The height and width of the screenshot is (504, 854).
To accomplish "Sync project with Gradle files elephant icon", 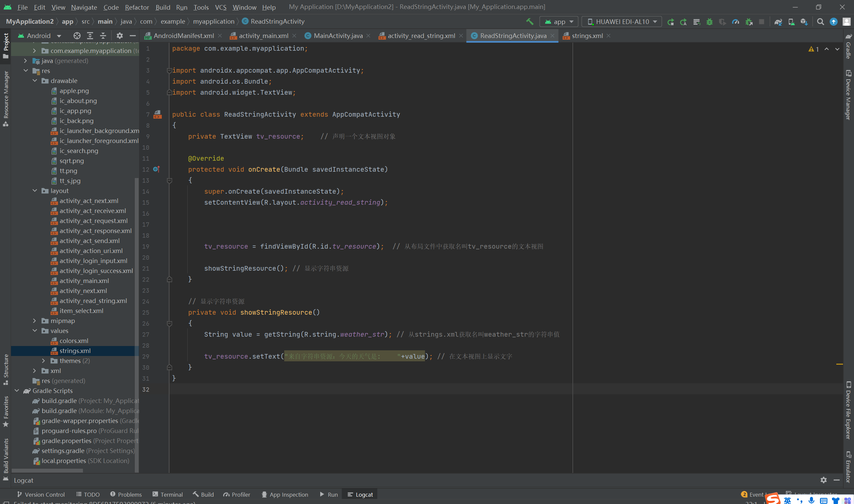I will click(x=778, y=22).
